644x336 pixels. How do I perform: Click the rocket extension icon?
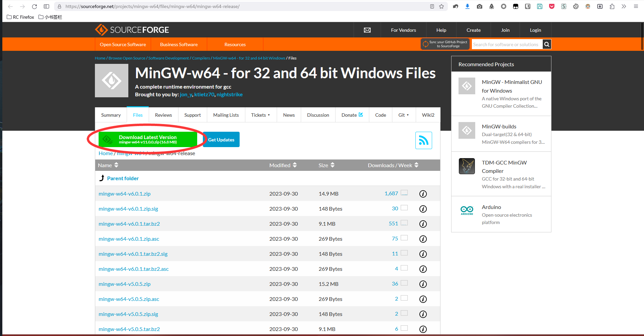point(492,6)
